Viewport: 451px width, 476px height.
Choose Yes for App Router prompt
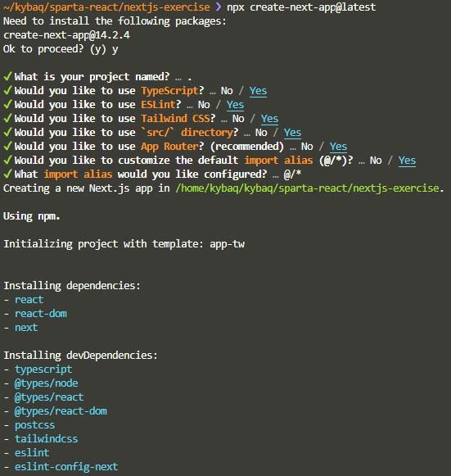[338, 147]
